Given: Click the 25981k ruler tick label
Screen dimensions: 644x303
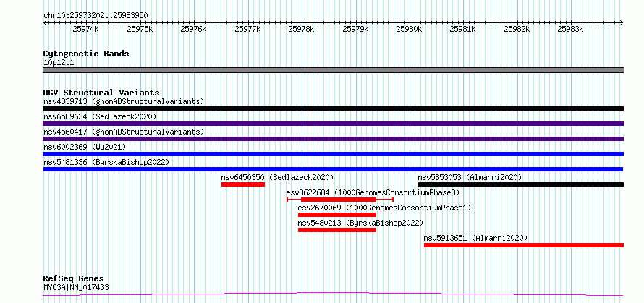Looking at the screenshot, I should [x=462, y=29].
